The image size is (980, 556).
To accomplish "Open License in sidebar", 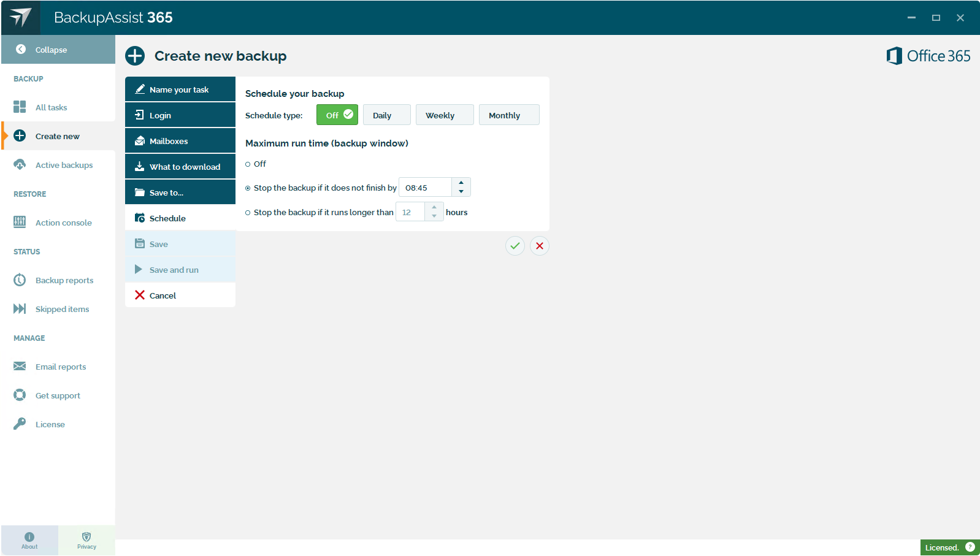I will [x=58, y=424].
